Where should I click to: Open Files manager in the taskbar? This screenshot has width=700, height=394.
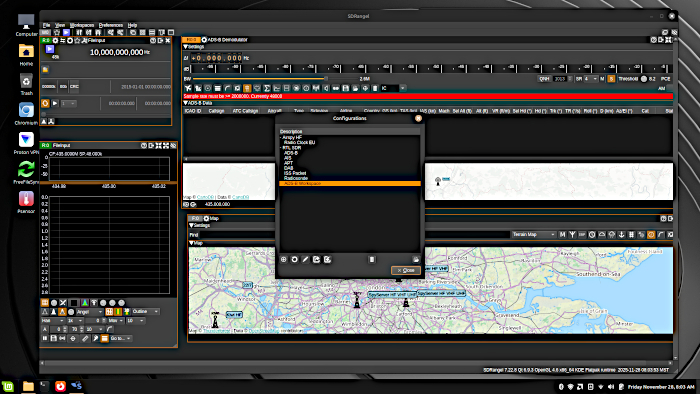tap(28, 386)
